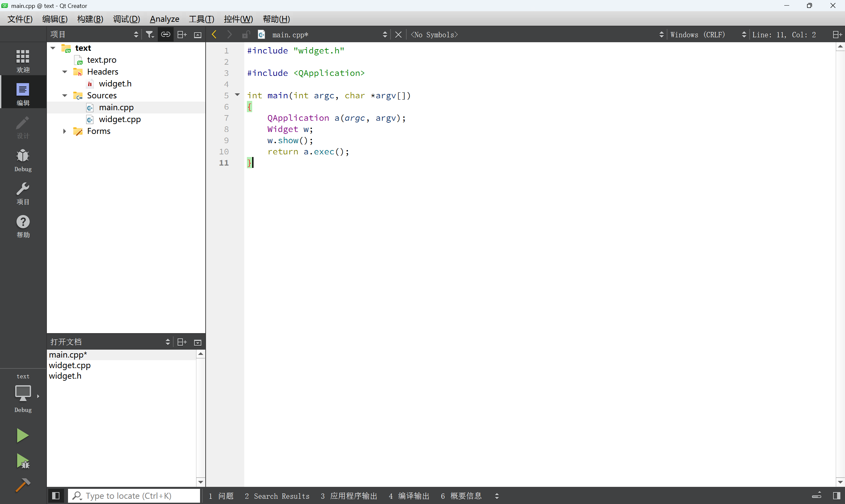
Task: Split the editor view
Action: coord(837,34)
